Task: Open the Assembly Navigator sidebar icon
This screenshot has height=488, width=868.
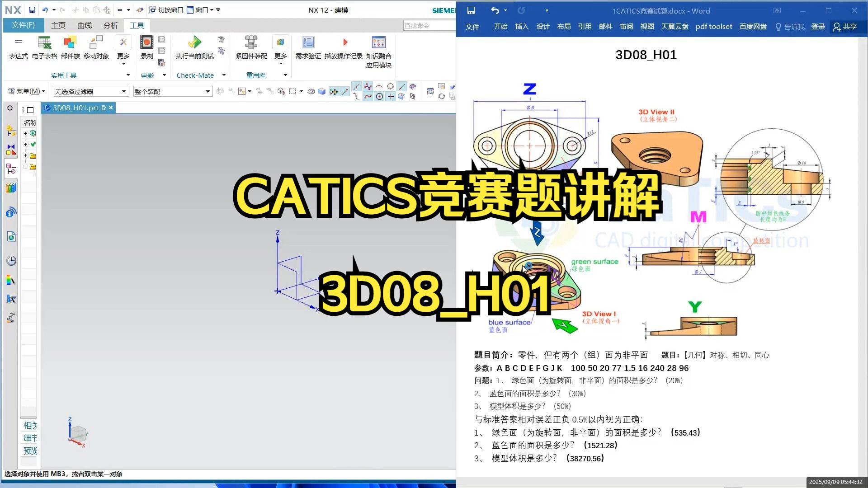Action: (11, 131)
